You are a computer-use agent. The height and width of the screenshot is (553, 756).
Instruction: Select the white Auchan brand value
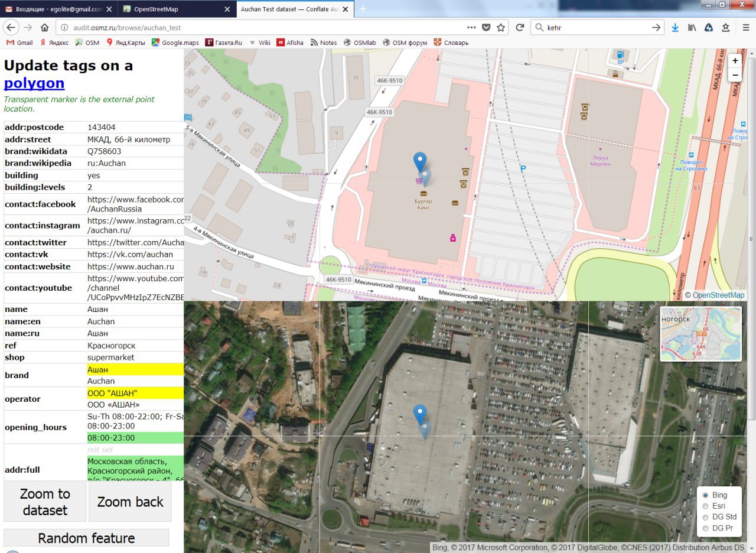pyautogui.click(x=101, y=381)
